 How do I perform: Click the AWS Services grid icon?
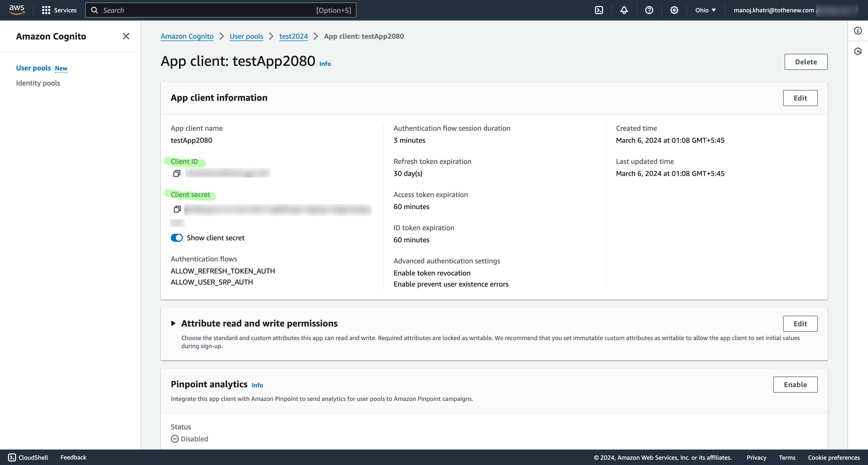pyautogui.click(x=45, y=10)
